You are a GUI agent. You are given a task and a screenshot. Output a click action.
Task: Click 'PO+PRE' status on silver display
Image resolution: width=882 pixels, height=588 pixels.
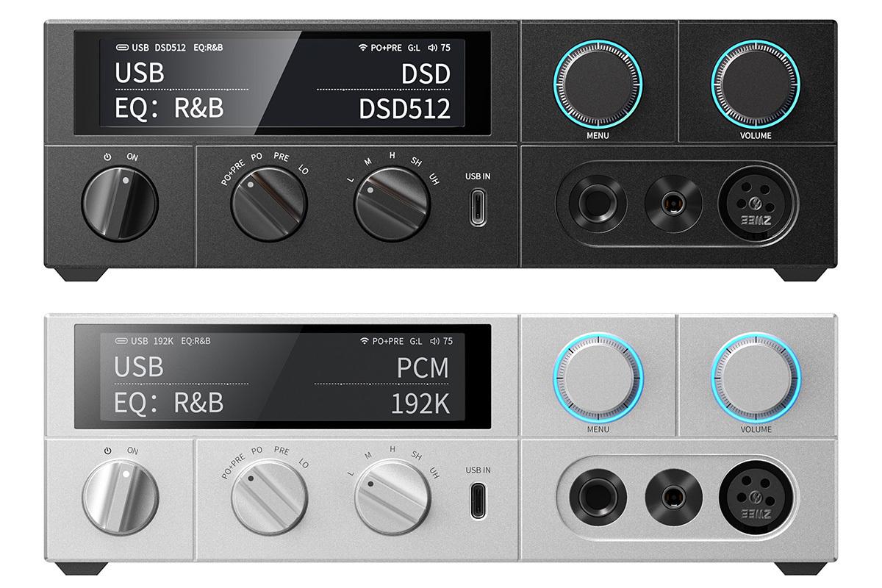pos(387,342)
